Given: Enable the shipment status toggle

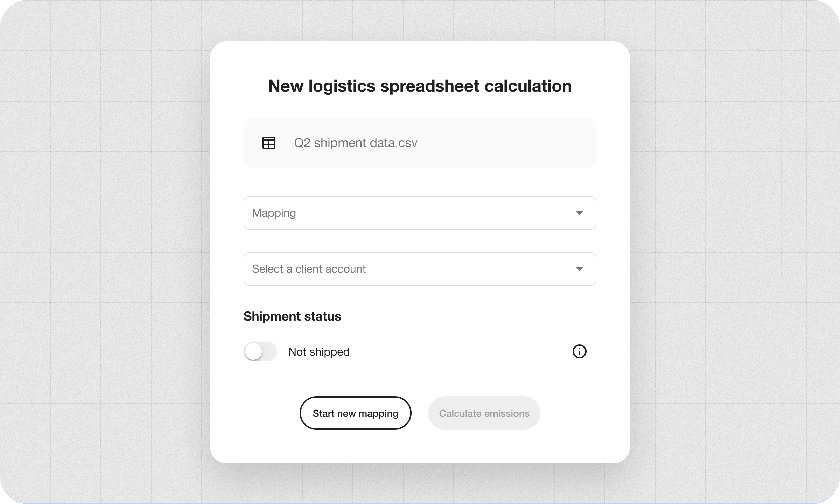Looking at the screenshot, I should click(x=260, y=351).
